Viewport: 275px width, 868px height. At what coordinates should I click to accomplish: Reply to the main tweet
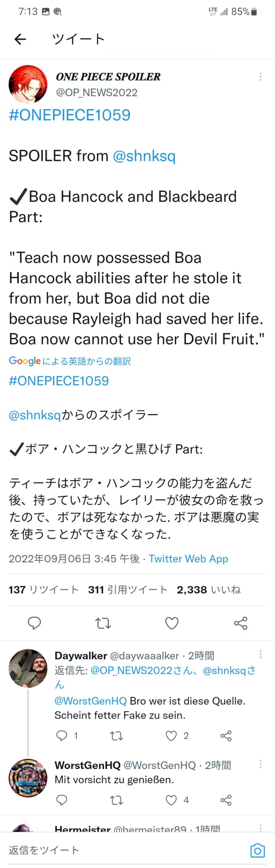pos(34,623)
